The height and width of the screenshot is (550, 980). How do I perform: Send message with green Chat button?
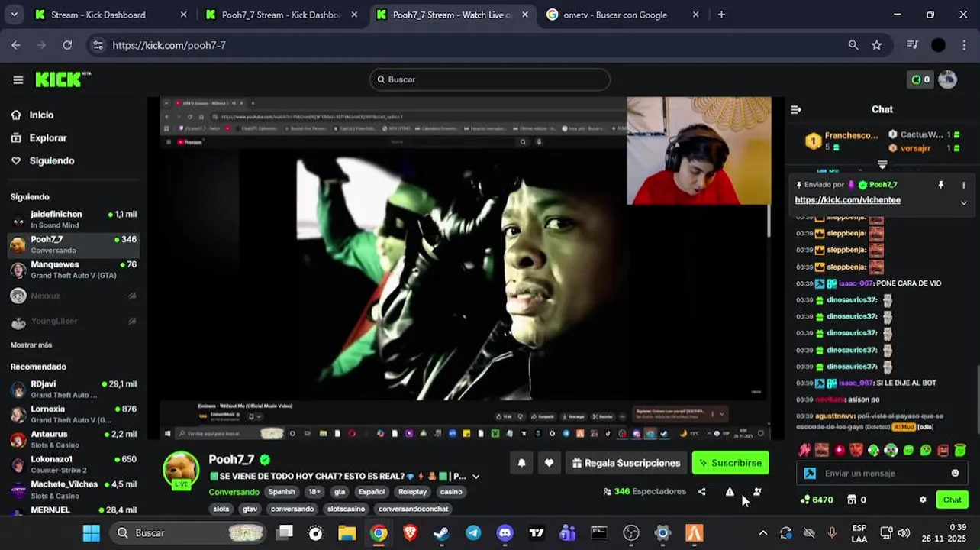click(952, 500)
